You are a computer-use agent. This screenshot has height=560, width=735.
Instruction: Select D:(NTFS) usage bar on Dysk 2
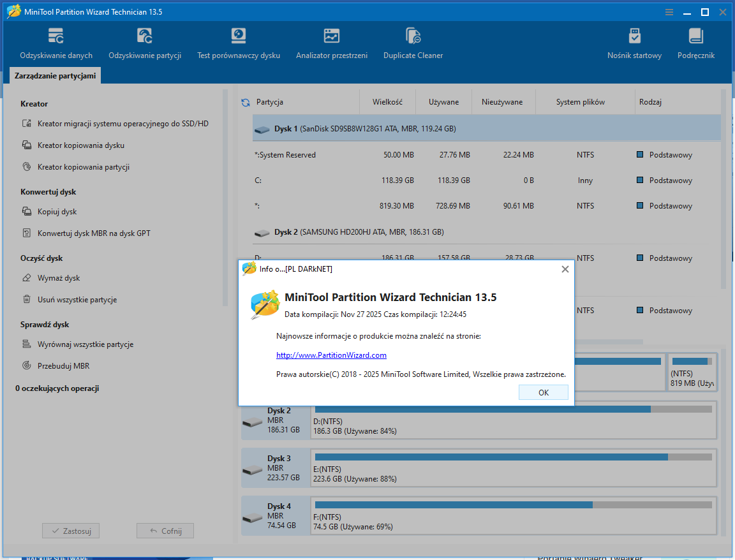click(x=513, y=409)
